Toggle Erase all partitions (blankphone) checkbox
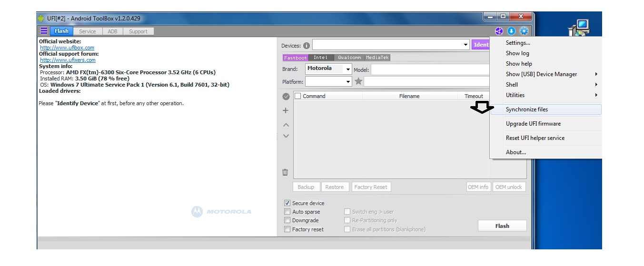 point(347,229)
